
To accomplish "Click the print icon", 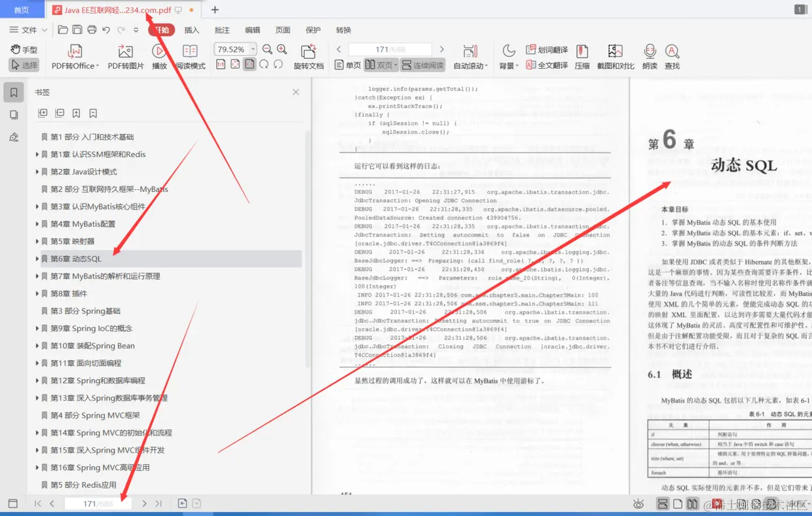I will pyautogui.click(x=92, y=29).
